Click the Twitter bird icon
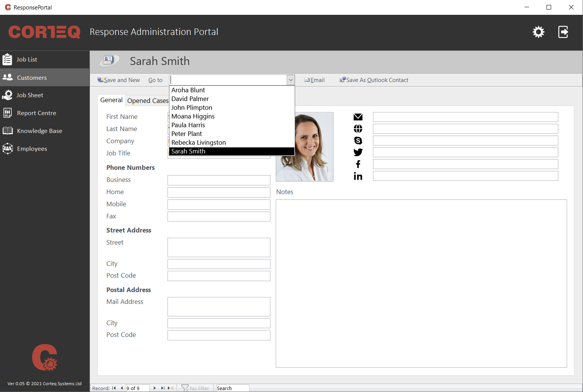 [x=358, y=152]
